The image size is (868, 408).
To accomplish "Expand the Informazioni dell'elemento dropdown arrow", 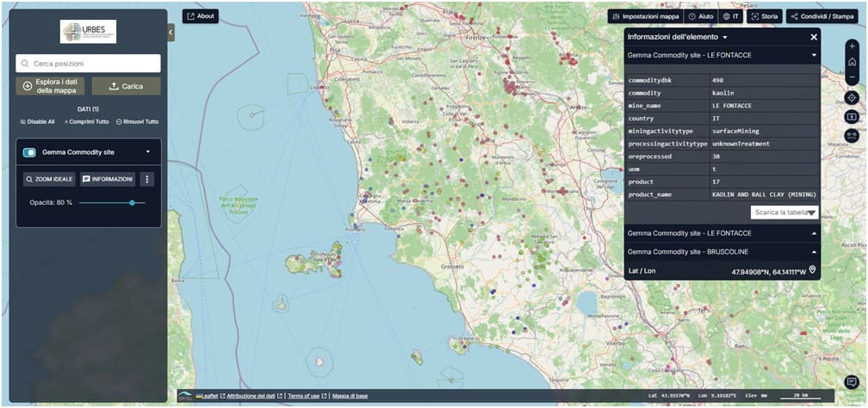I will (x=725, y=37).
